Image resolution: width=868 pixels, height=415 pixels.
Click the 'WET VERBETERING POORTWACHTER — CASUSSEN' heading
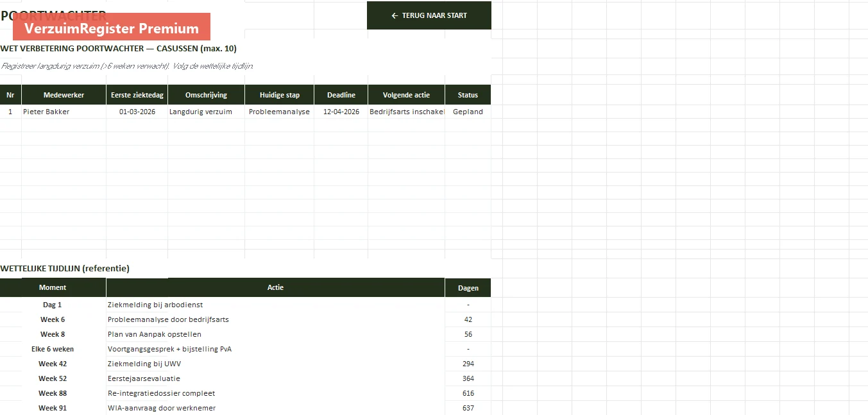tap(119, 49)
